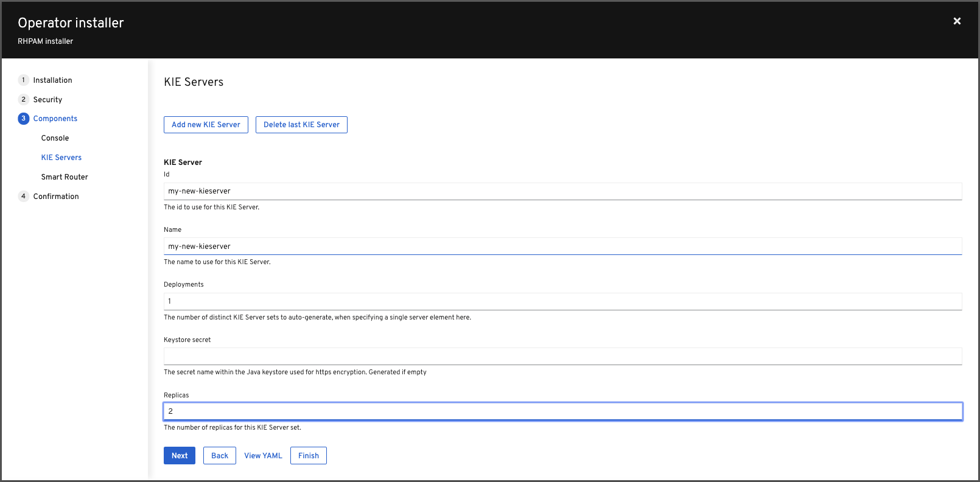Click the Keystore secret input field
The image size is (980, 482).
coord(562,356)
